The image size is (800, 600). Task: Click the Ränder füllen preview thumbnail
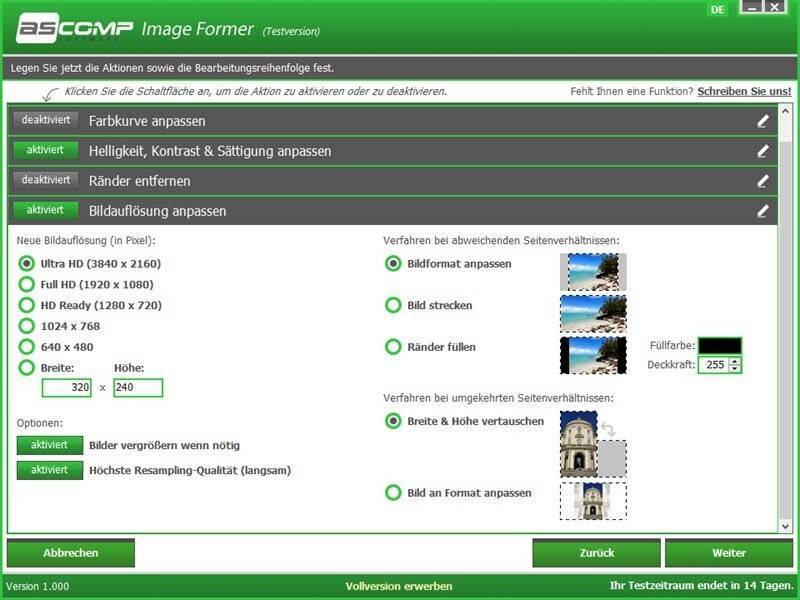593,355
